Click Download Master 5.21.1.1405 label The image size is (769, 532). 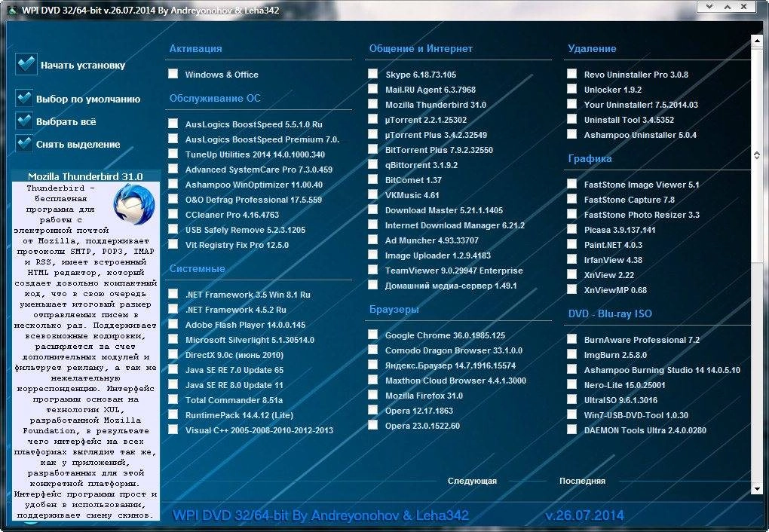pyautogui.click(x=444, y=210)
